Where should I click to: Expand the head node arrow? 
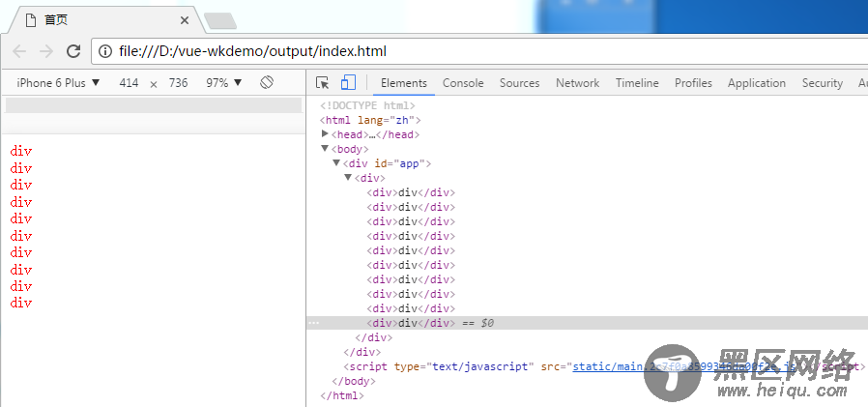(x=325, y=133)
